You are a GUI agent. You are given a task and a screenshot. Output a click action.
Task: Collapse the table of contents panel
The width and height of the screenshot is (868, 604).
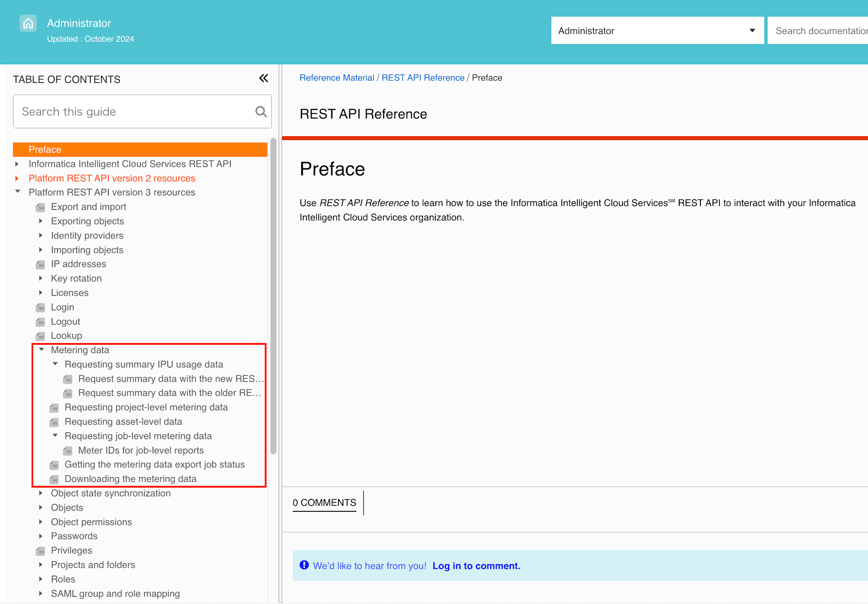coord(263,78)
